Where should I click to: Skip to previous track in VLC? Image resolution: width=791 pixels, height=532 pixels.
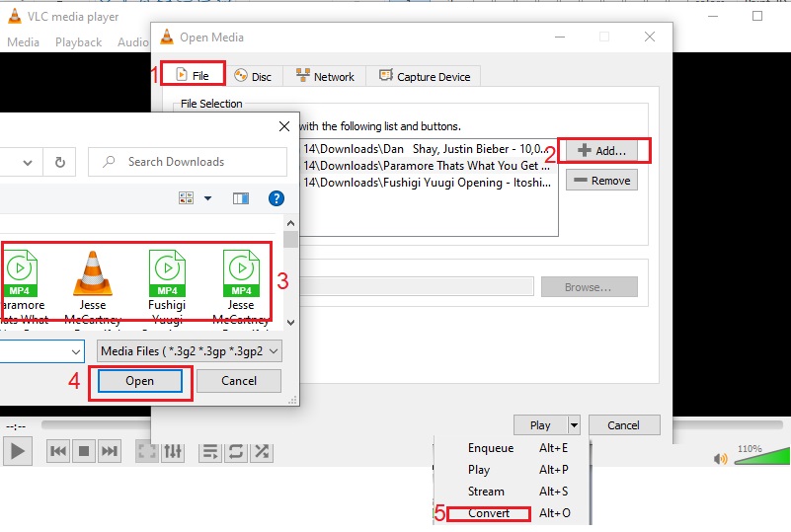click(58, 451)
